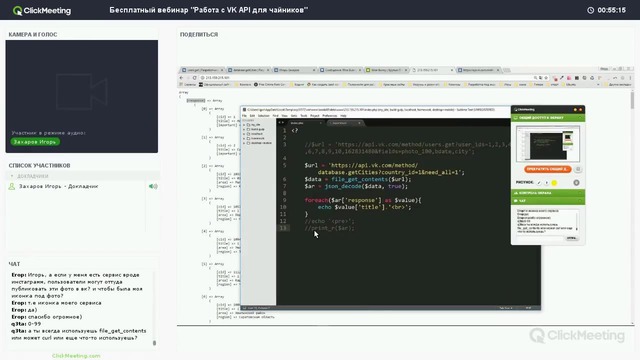Click the browser reload icon in shared screen

pos(195,78)
